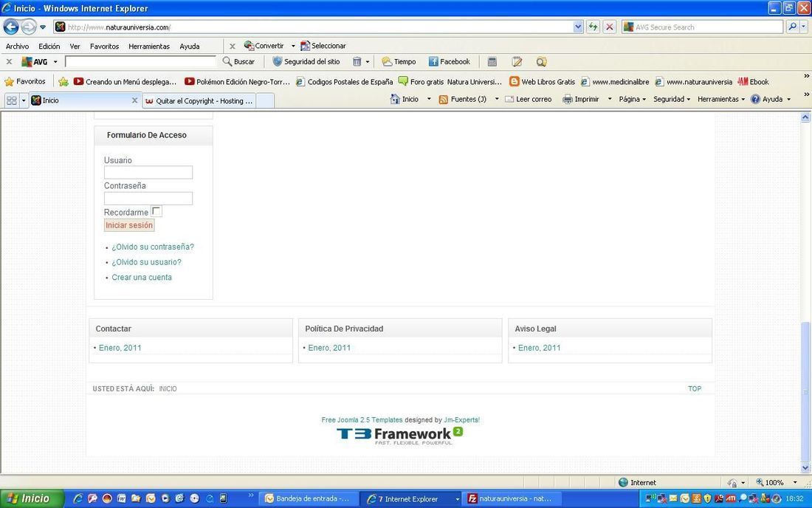
Task: Click the Free Joomla 2.5 Templates link
Action: point(362,420)
